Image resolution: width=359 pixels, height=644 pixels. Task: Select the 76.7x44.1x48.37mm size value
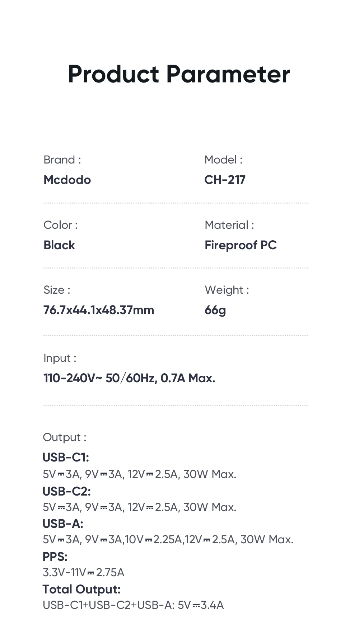(99, 310)
